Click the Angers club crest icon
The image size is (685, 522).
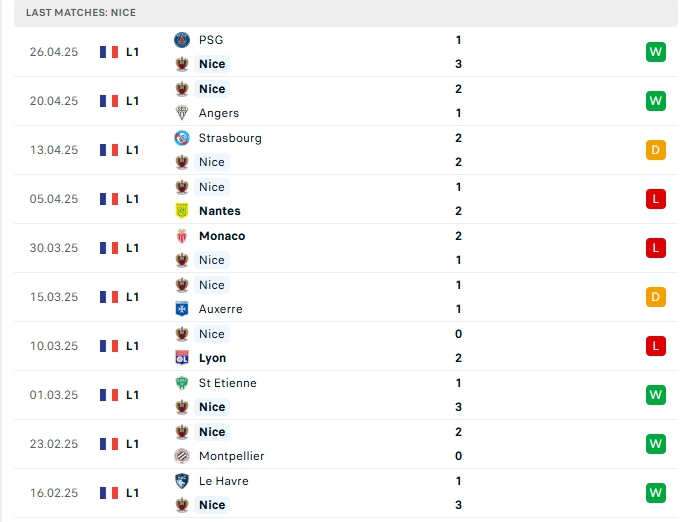point(182,113)
